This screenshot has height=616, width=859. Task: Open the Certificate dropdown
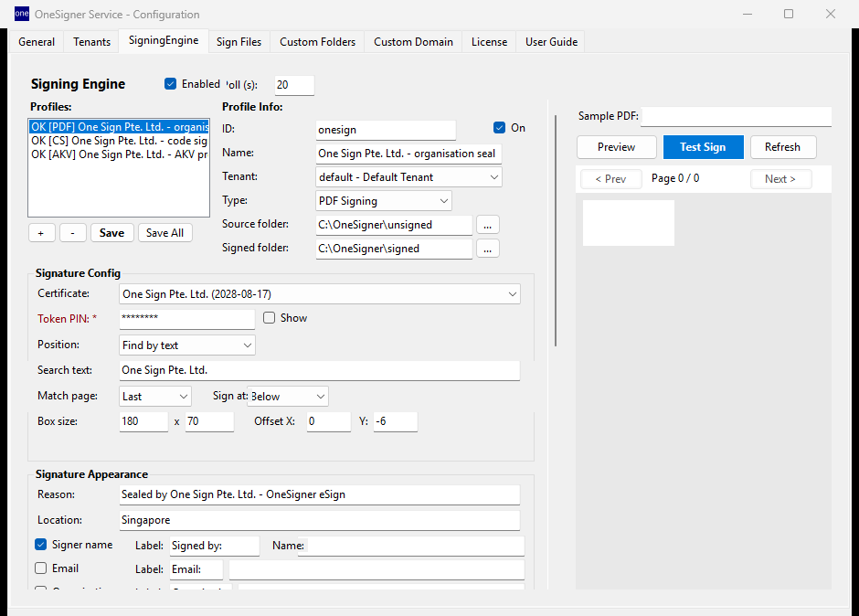pyautogui.click(x=320, y=294)
